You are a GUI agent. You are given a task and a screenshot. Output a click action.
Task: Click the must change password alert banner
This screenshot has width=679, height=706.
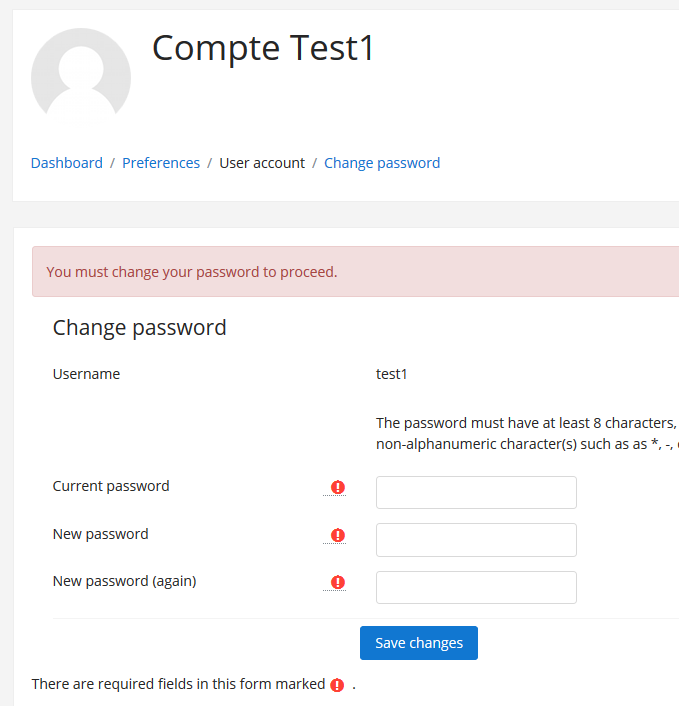[356, 272]
